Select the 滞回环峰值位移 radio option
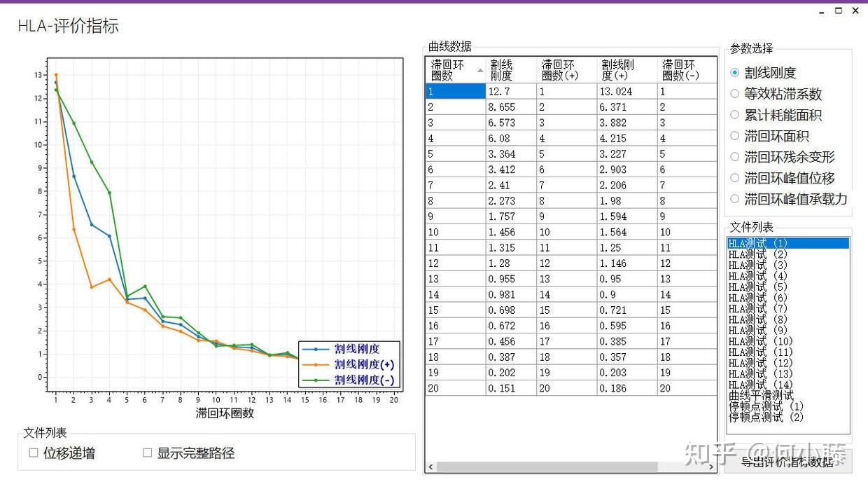Viewport: 868px width, 489px height. 782,178
